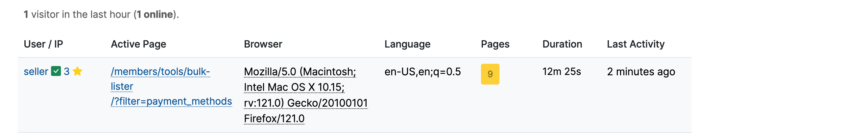868x140 pixels.
Task: Open the seller user profile link
Action: [36, 72]
